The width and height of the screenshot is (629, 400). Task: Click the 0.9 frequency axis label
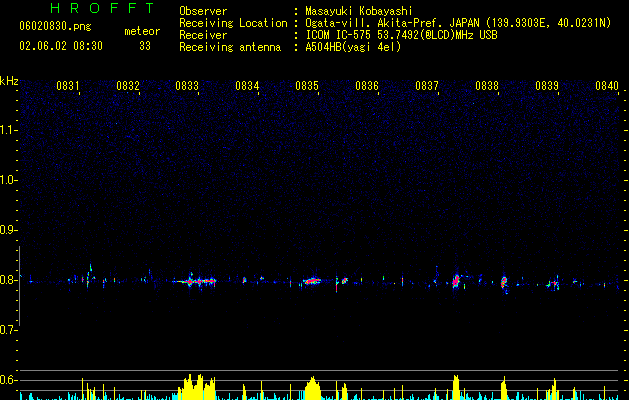point(8,230)
